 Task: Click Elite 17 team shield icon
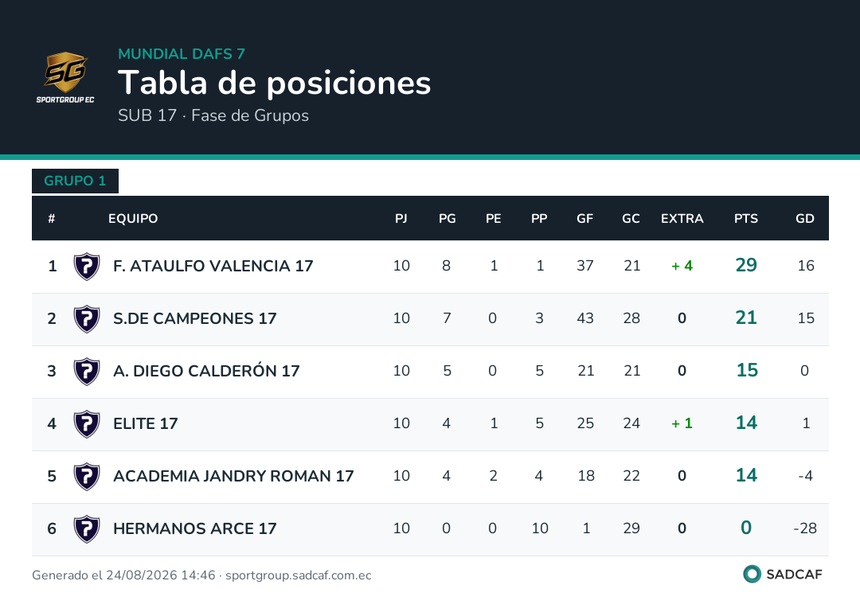[87, 424]
